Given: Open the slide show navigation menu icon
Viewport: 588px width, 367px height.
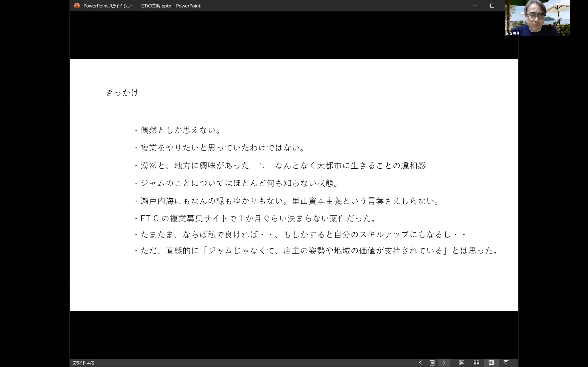Looking at the screenshot, I should (432, 363).
